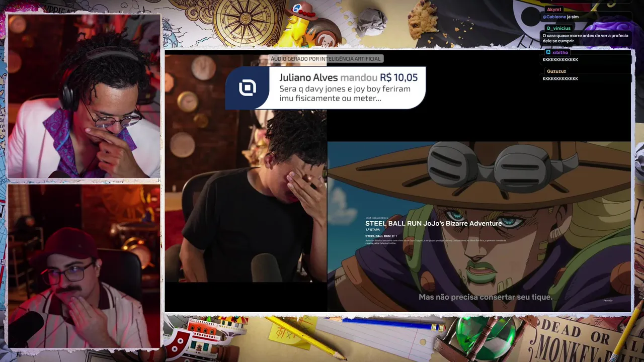Select the center facepalm reaction video
The image size is (644, 362).
(x=246, y=168)
